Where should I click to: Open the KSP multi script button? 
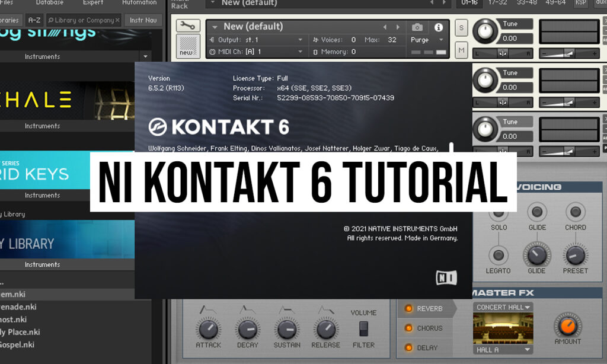(x=581, y=3)
